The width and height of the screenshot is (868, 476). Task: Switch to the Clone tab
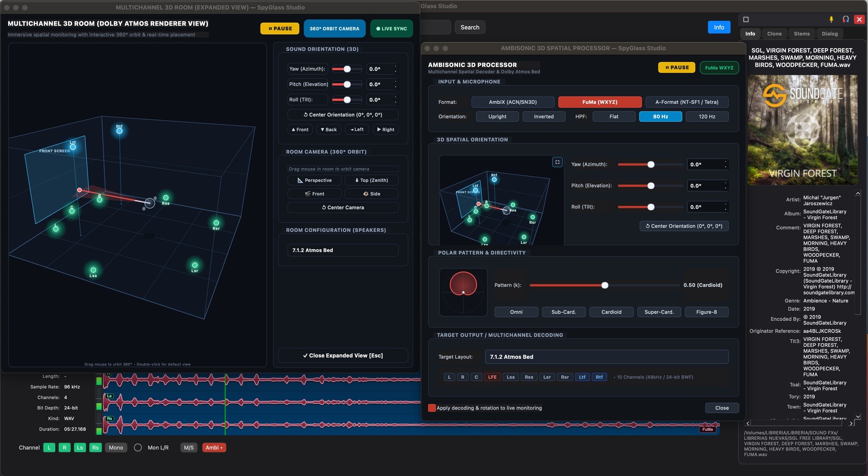tap(774, 33)
